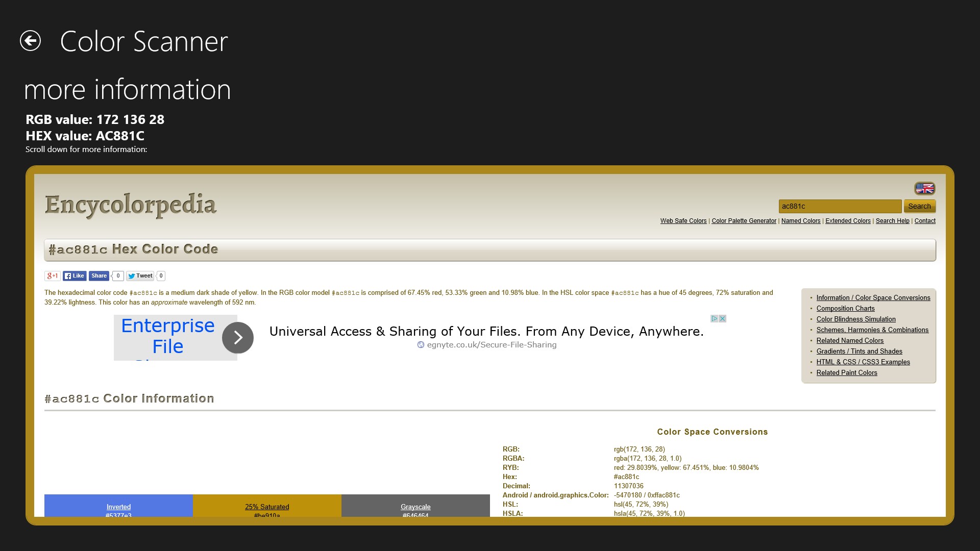The width and height of the screenshot is (980, 551).
Task: Select the 25% Saturated color swatch
Action: click(267, 506)
